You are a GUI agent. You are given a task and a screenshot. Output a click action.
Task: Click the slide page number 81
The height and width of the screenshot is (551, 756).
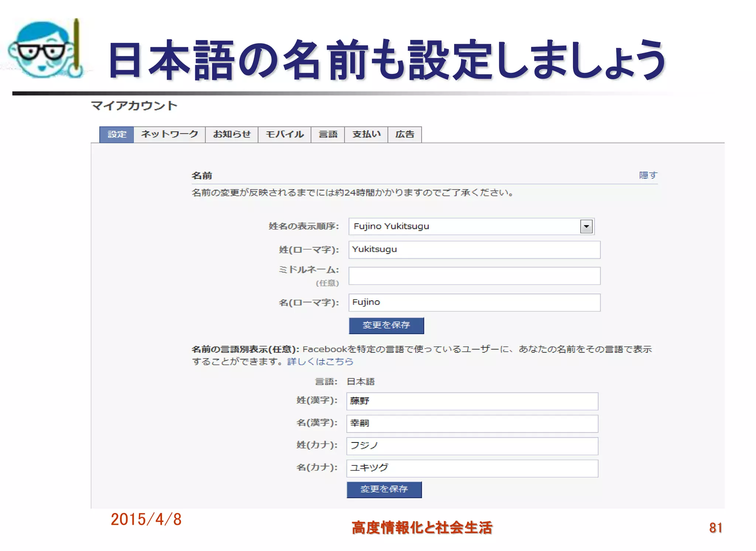[x=715, y=528]
